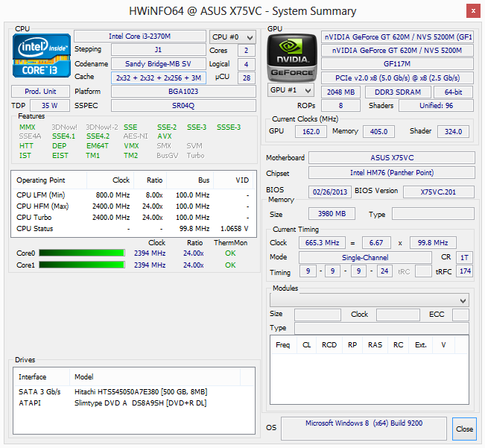Click the BIOS date 02/26/2013 field

pos(330,192)
